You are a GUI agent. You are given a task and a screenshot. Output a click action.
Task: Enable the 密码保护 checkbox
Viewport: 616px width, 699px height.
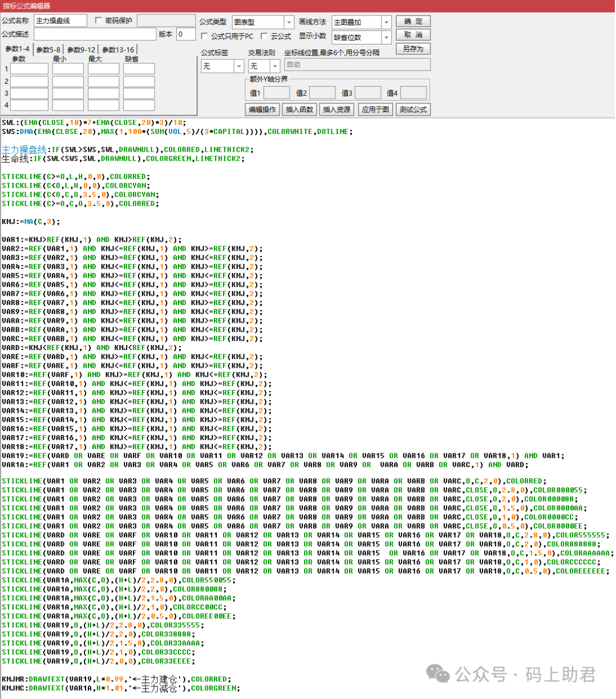pos(98,21)
